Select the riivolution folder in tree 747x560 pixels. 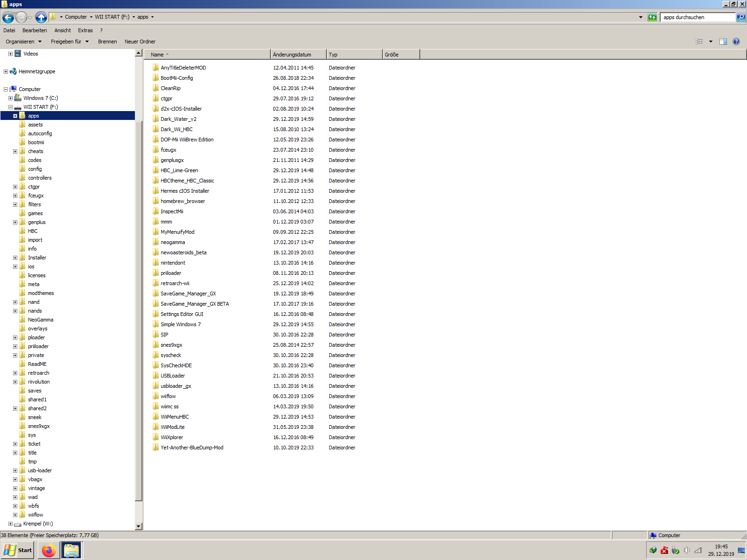[x=39, y=382]
